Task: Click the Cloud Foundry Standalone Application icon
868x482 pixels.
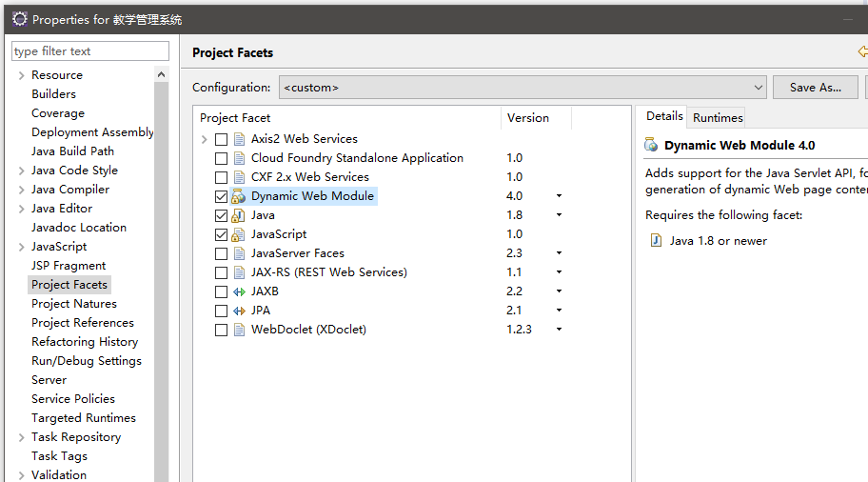Action: pos(239,158)
